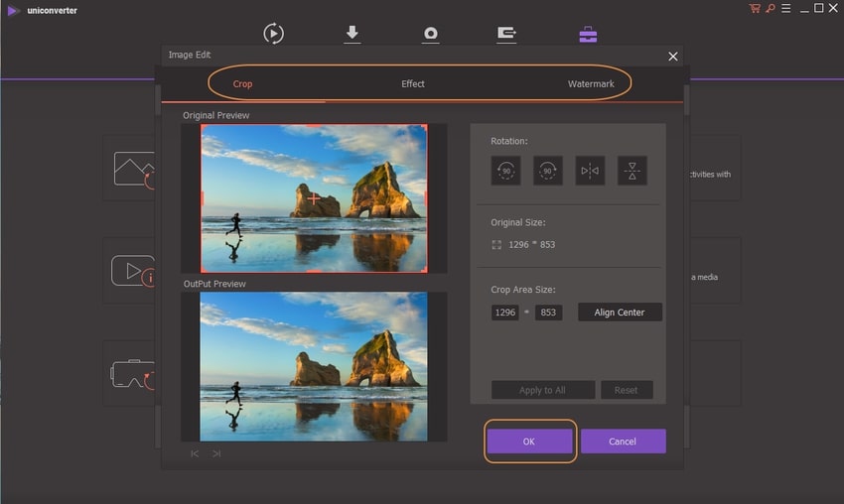Click the crop area height field
Viewport: 844px width, 504px height.
coord(548,313)
